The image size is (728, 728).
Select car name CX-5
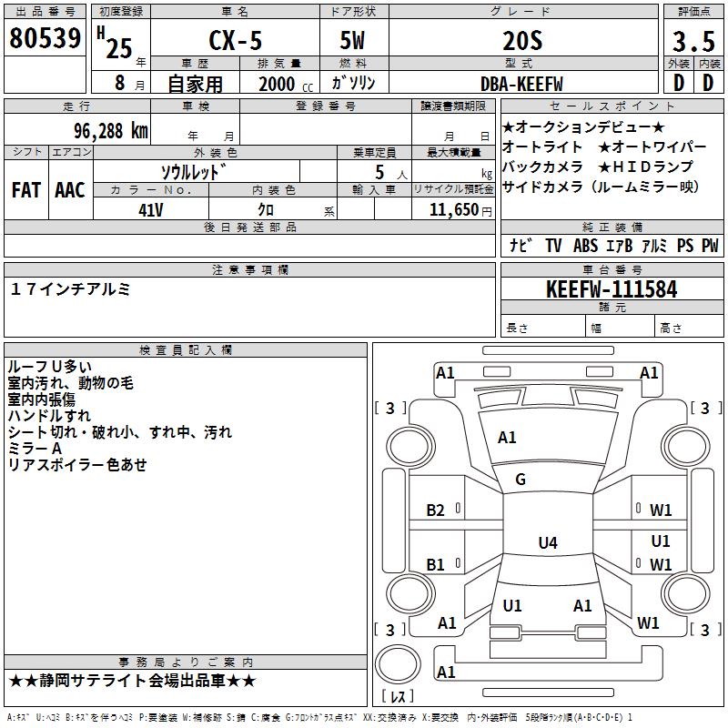[x=236, y=40]
